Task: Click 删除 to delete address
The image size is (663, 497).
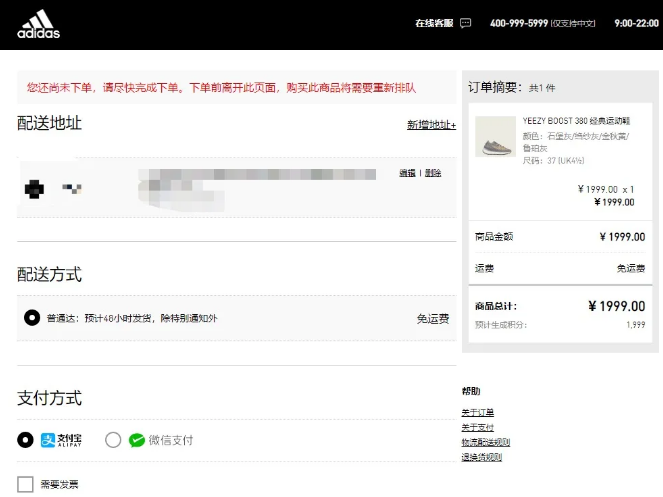Action: 433,173
